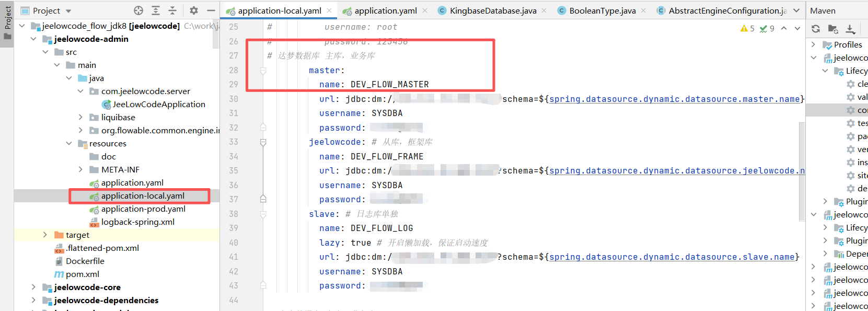Click the locate/select opened file crosshair icon
Image resolution: width=868 pixels, height=311 pixels.
[x=138, y=10]
